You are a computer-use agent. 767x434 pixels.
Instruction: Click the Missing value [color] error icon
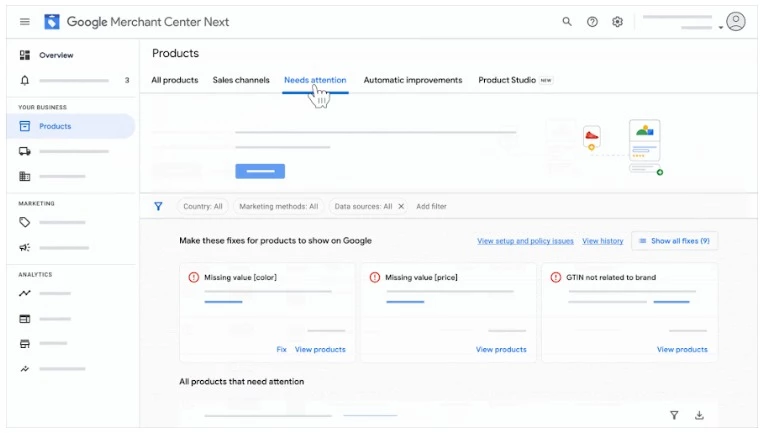[x=194, y=277]
